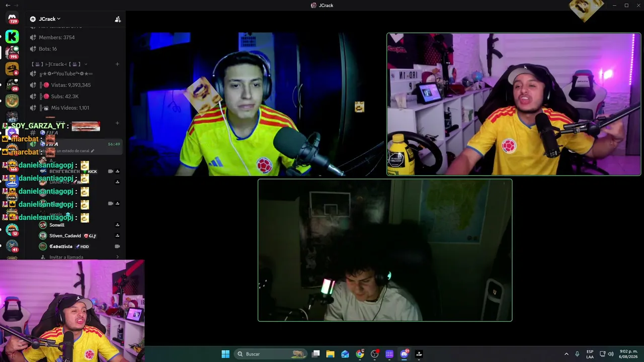Open Windows Start menu
Screen dimensions: 644x362
click(225, 354)
